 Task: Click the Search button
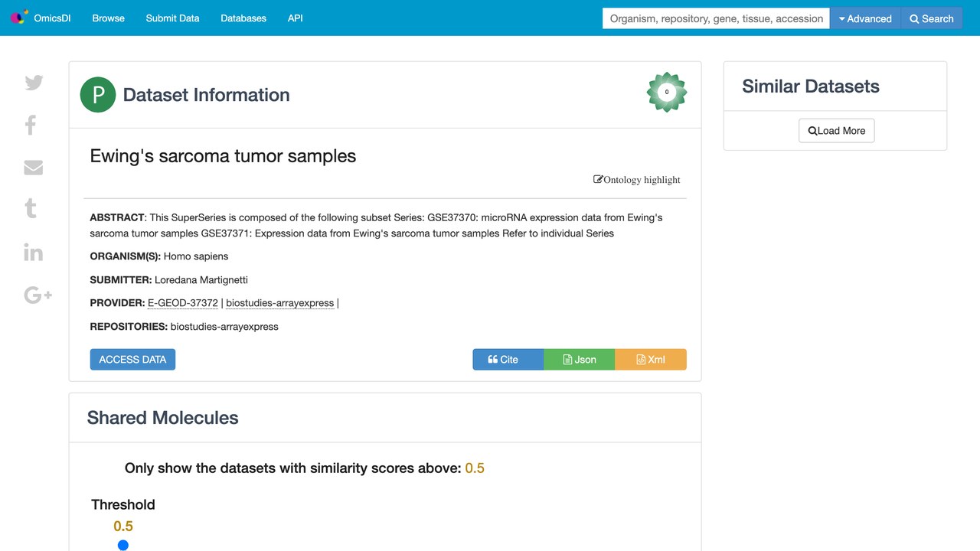tap(932, 18)
